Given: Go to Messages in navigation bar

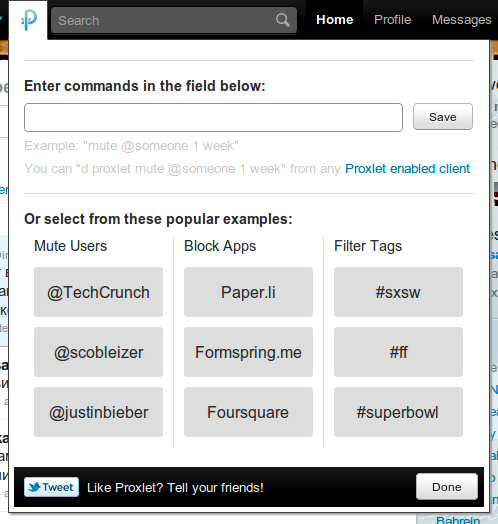Looking at the screenshot, I should [x=462, y=20].
